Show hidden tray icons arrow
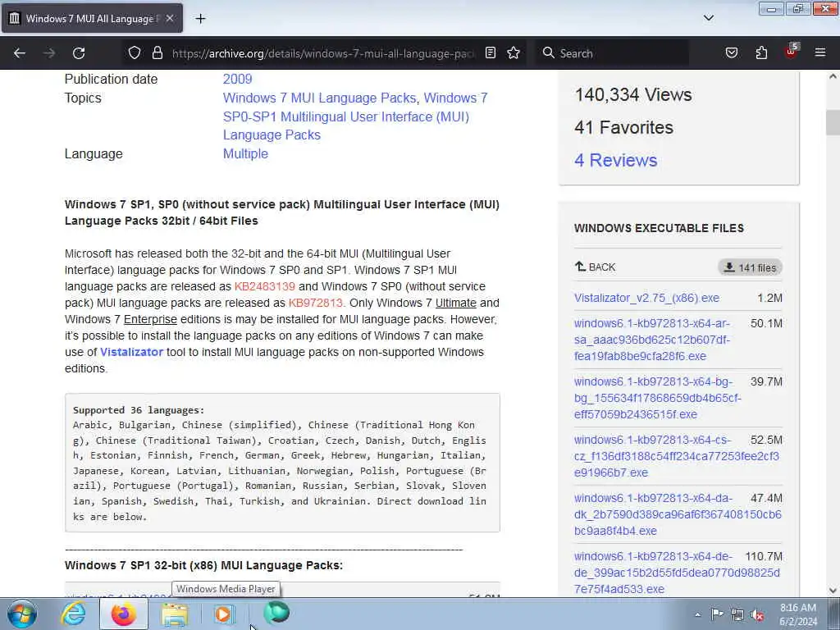The image size is (840, 630). (697, 614)
